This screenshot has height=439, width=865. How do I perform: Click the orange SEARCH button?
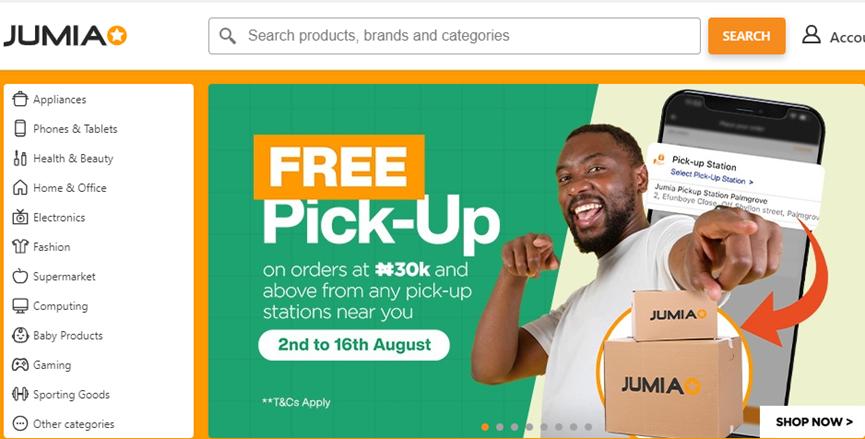coord(746,36)
